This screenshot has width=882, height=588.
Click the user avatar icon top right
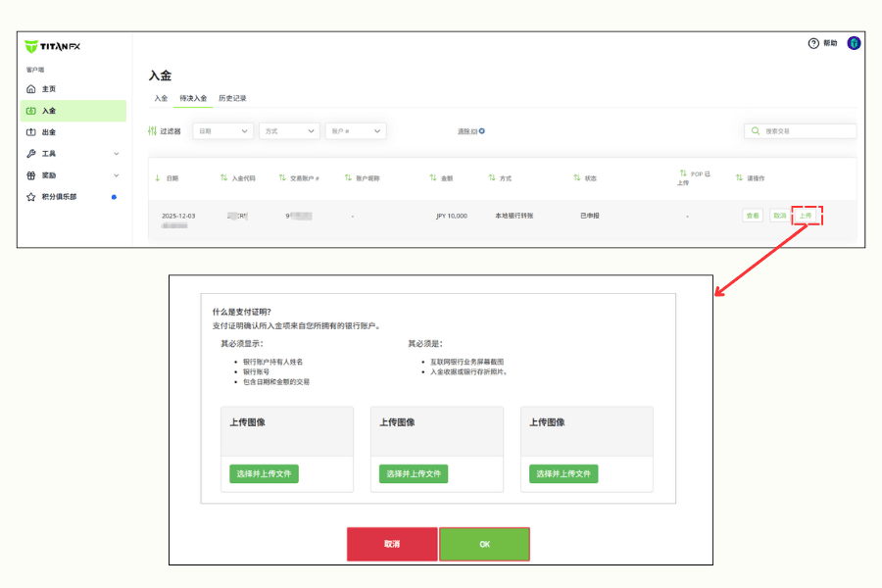pos(854,42)
